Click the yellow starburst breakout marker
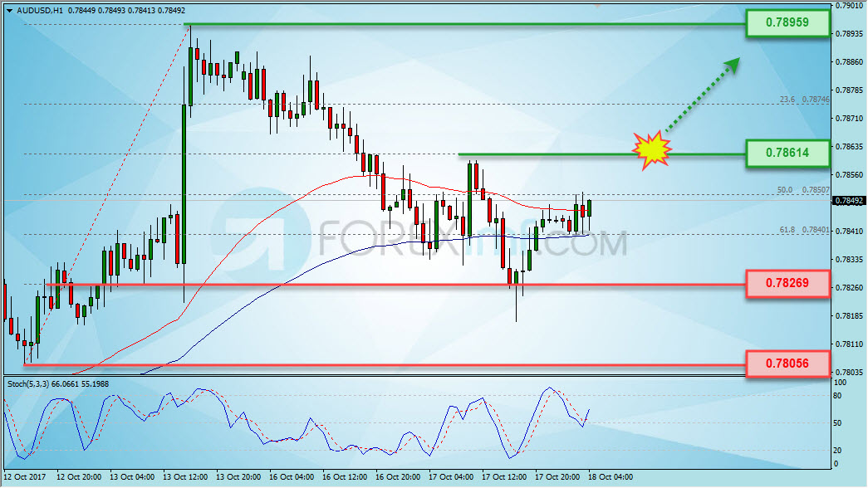This screenshot has width=868, height=488. (x=652, y=150)
